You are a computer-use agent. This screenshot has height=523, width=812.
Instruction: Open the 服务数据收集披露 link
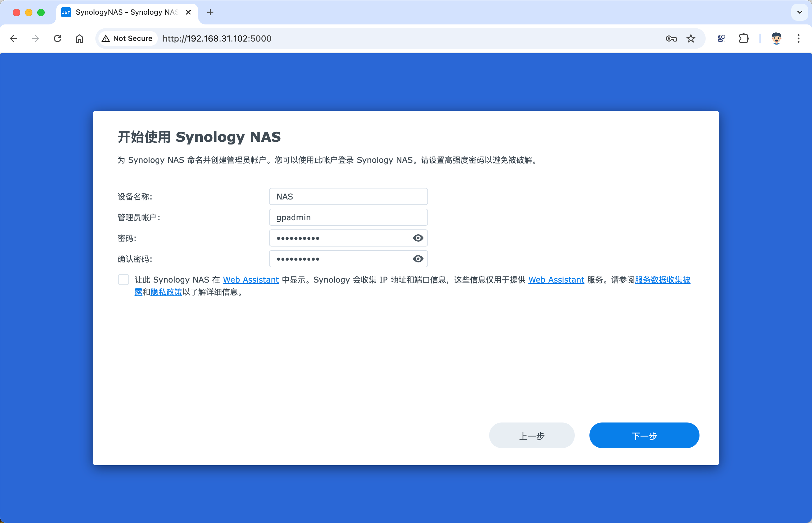point(663,280)
